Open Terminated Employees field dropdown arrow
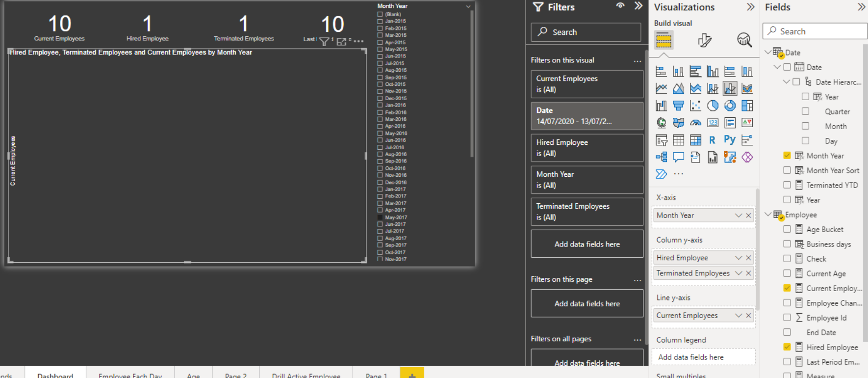This screenshot has height=378, width=868. point(739,273)
